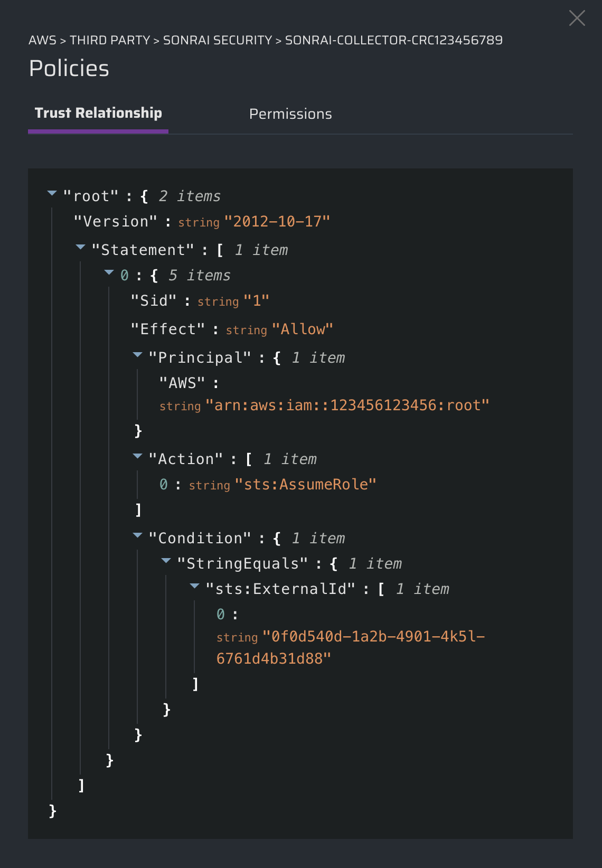Collapse the "root" JSON node
602x868 pixels.
pyautogui.click(x=52, y=194)
